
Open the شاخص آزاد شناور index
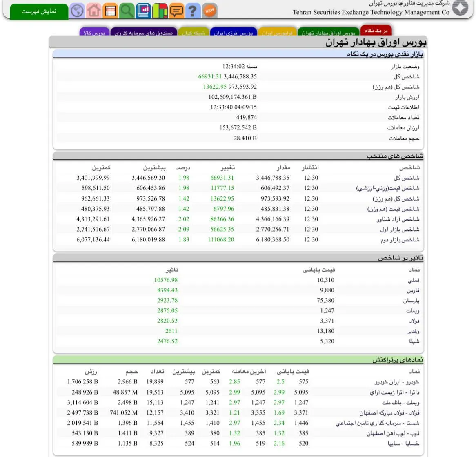tap(398, 219)
